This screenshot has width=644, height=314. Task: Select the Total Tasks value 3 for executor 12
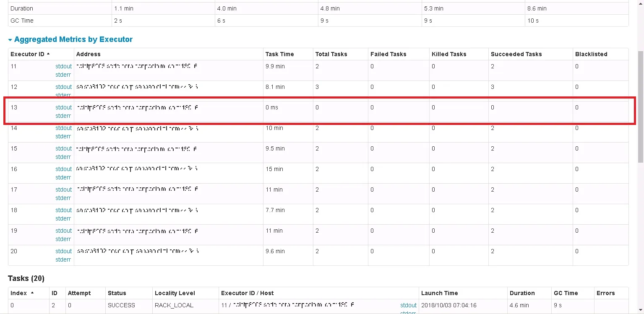(317, 87)
